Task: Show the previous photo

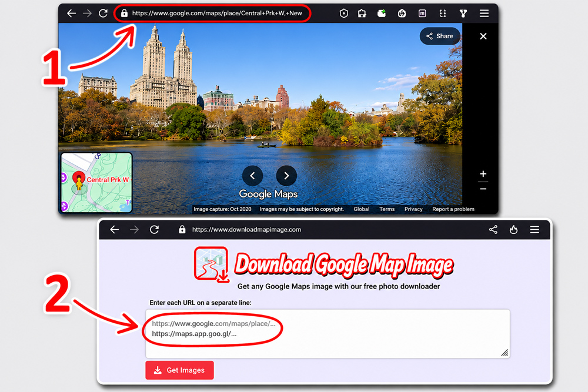Action: click(252, 175)
